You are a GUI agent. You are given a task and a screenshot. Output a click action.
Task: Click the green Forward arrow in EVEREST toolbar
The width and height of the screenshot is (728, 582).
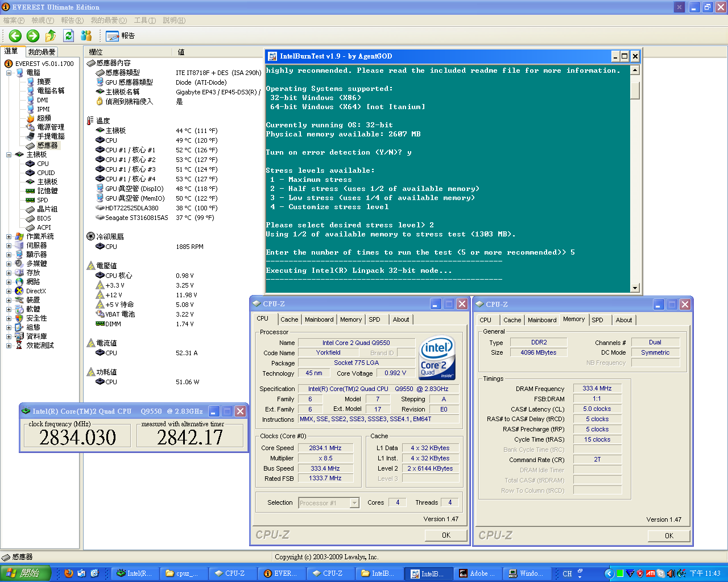(x=33, y=36)
